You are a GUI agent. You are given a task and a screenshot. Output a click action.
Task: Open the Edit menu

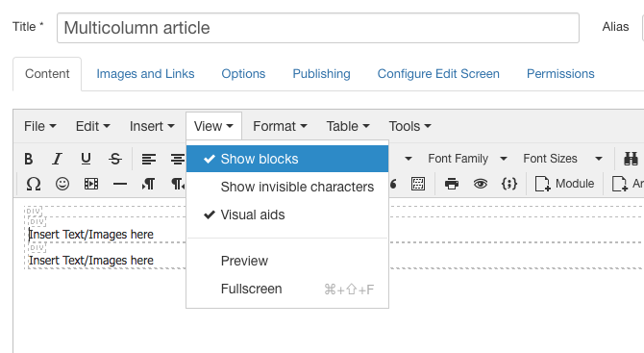(x=93, y=126)
